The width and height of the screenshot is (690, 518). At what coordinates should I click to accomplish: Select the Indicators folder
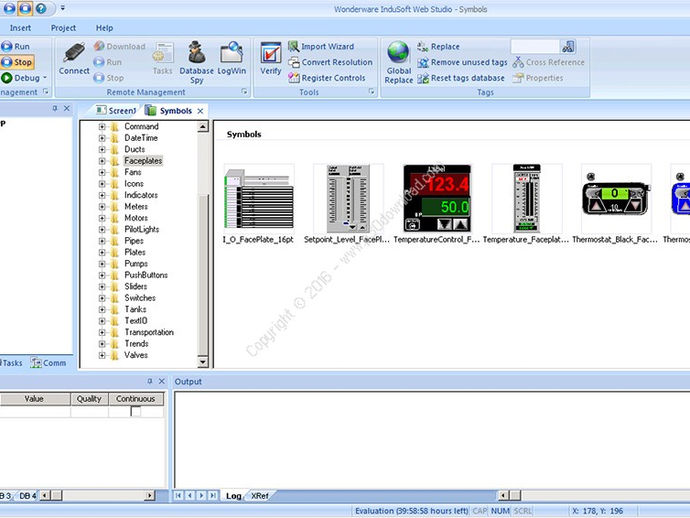[x=141, y=195]
